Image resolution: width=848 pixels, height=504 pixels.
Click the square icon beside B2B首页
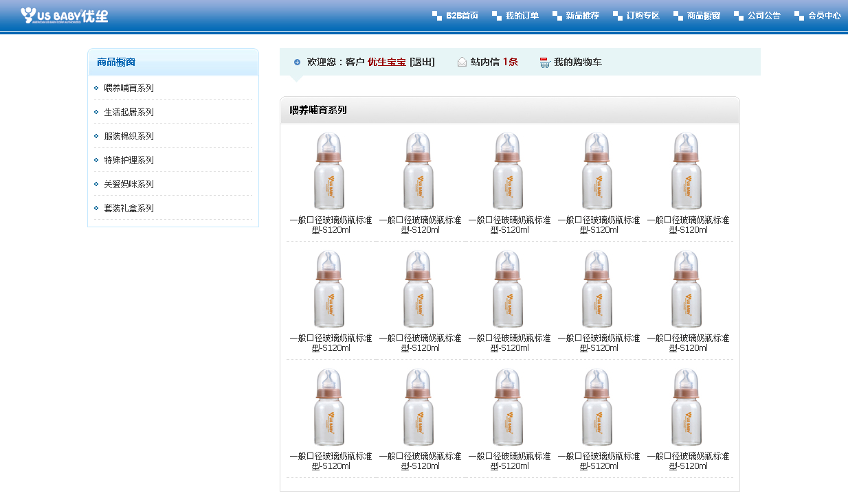click(x=437, y=16)
